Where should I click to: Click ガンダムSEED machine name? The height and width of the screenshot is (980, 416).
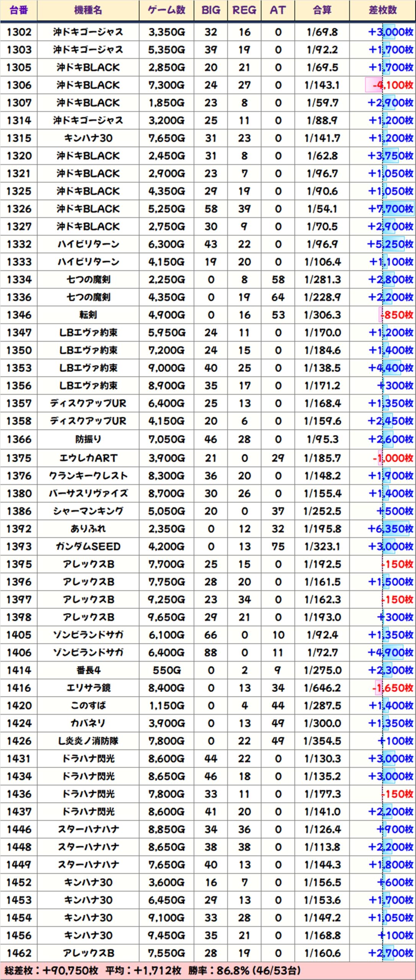pyautogui.click(x=88, y=547)
